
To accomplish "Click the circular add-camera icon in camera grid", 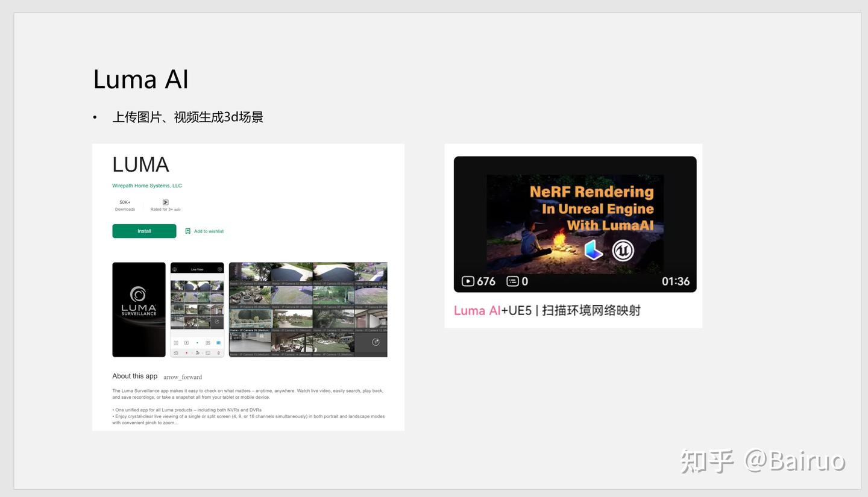I will tap(376, 342).
